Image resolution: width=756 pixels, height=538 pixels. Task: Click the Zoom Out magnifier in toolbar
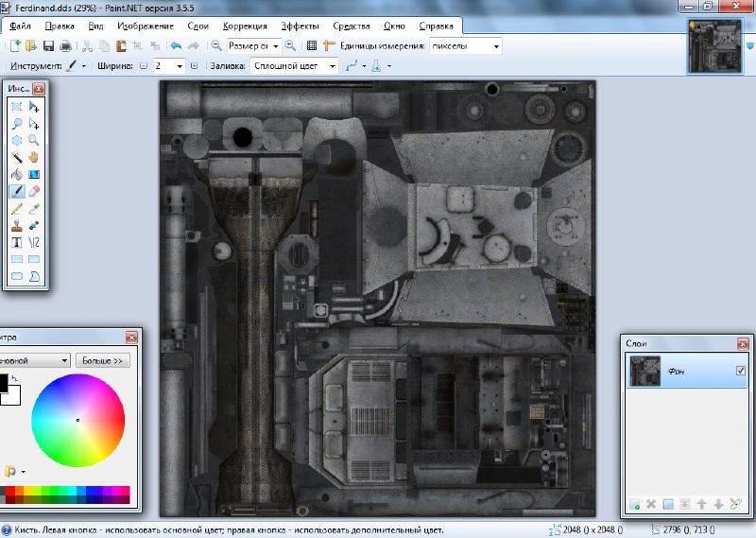click(216, 45)
